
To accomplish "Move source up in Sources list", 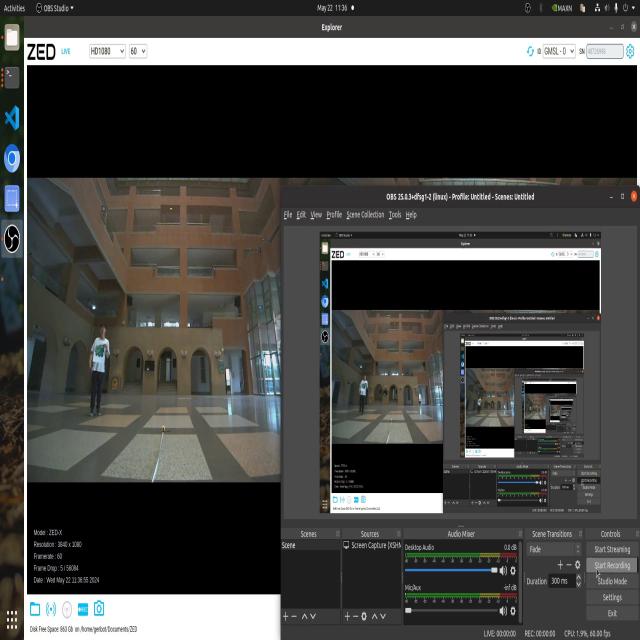I will 374,616.
